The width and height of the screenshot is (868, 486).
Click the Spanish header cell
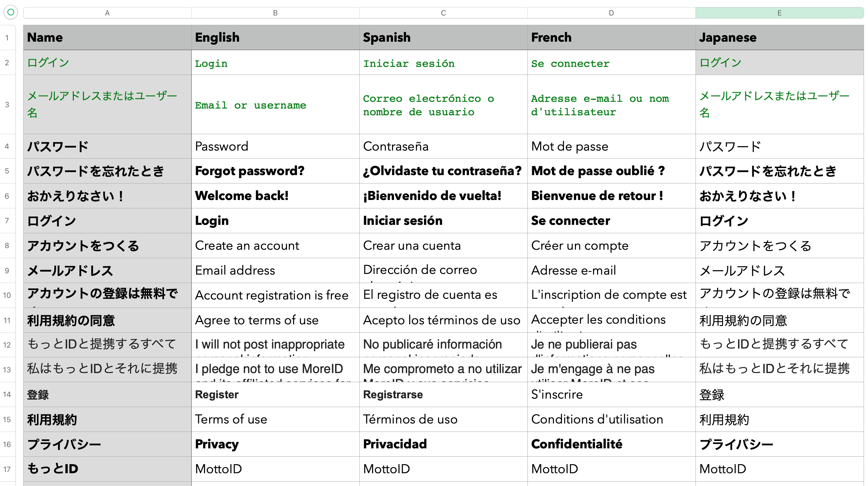click(x=443, y=37)
